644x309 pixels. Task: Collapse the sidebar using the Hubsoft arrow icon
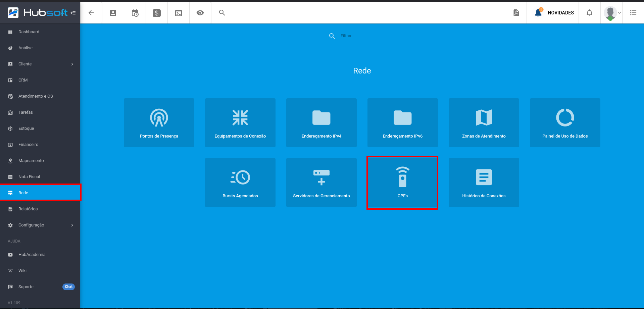pos(73,13)
